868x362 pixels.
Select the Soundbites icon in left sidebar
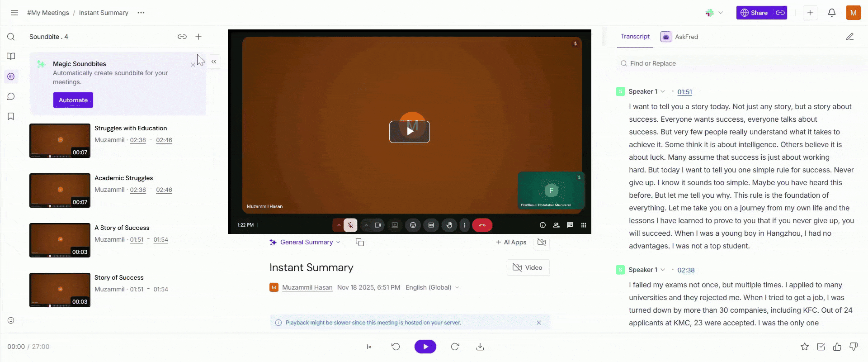coord(11,76)
